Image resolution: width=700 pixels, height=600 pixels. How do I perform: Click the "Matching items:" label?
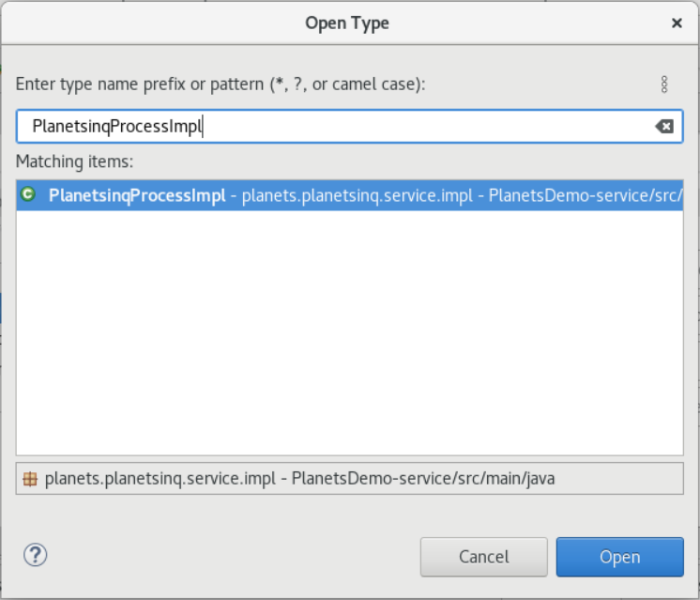[x=75, y=162]
